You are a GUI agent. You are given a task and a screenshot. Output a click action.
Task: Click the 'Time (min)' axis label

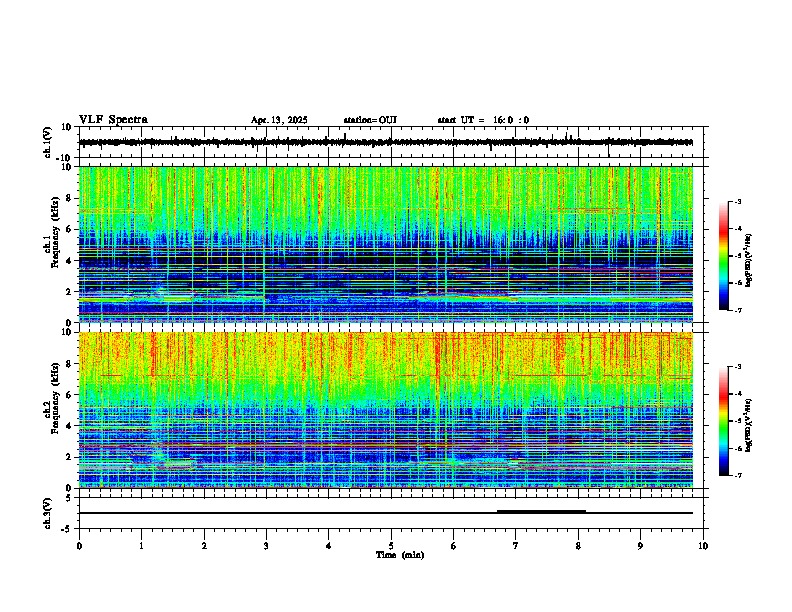(400, 555)
